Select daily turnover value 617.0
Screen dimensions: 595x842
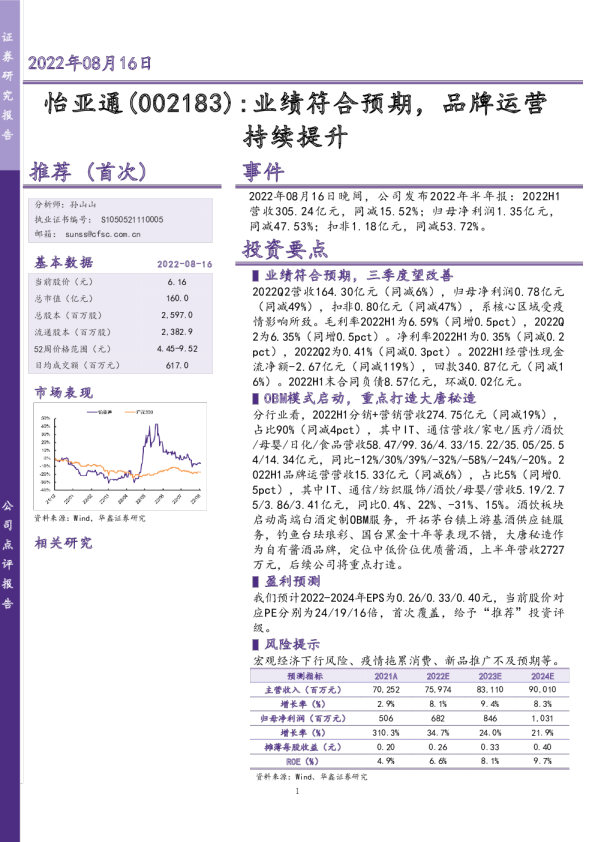[x=177, y=365]
